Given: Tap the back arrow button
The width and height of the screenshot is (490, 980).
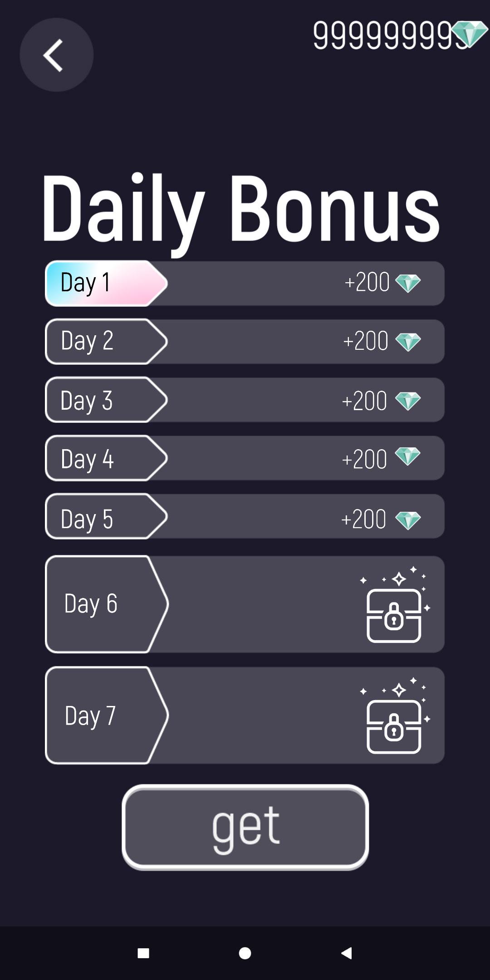Looking at the screenshot, I should pos(56,55).
